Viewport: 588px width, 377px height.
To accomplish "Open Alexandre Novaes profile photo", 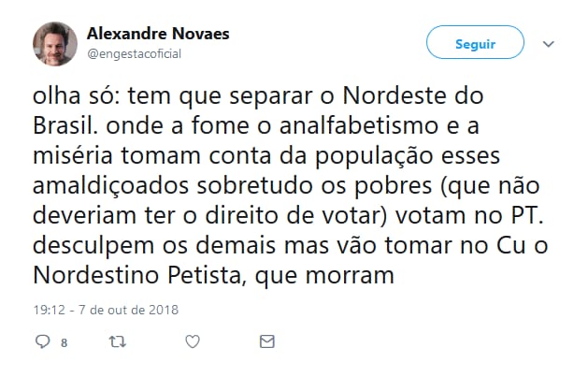I will pos(55,44).
